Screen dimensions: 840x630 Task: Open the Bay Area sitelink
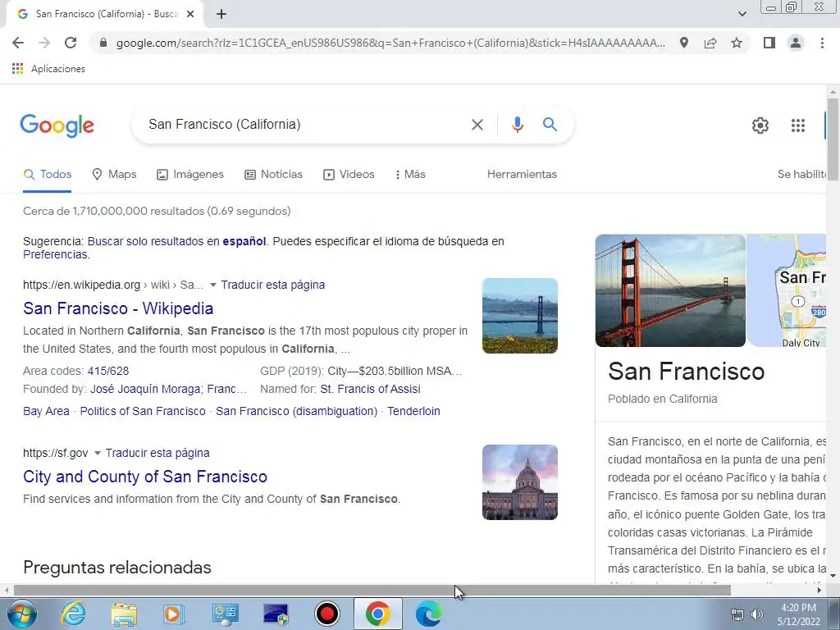click(x=46, y=412)
